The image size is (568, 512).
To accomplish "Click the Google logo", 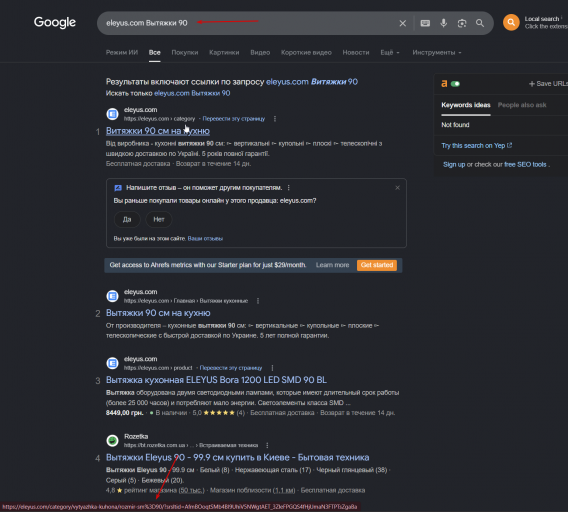I will [x=55, y=22].
